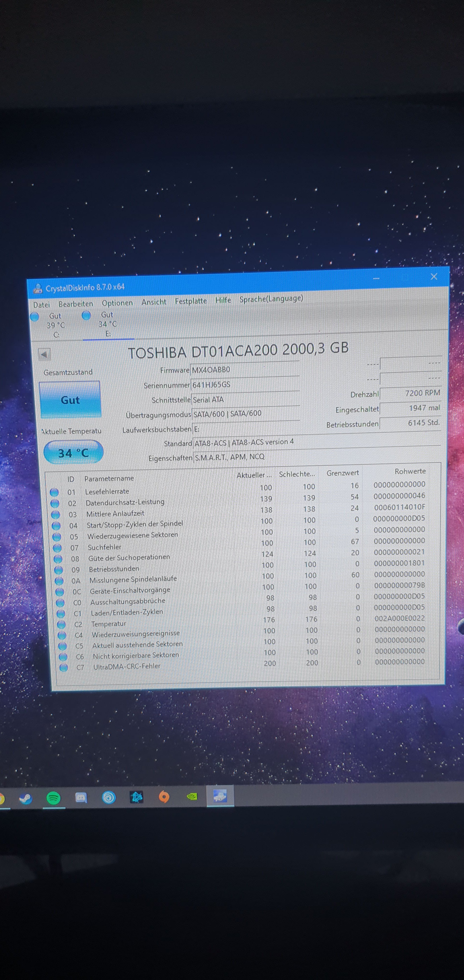Open Spotify from the taskbar
The height and width of the screenshot is (980, 464).
pyautogui.click(x=53, y=798)
